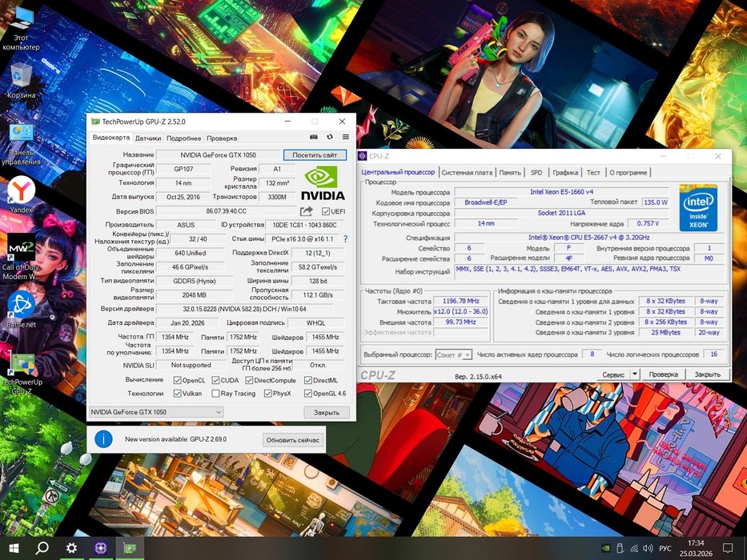
Task: Toggle the Ray Tracing checkbox
Action: tap(216, 394)
